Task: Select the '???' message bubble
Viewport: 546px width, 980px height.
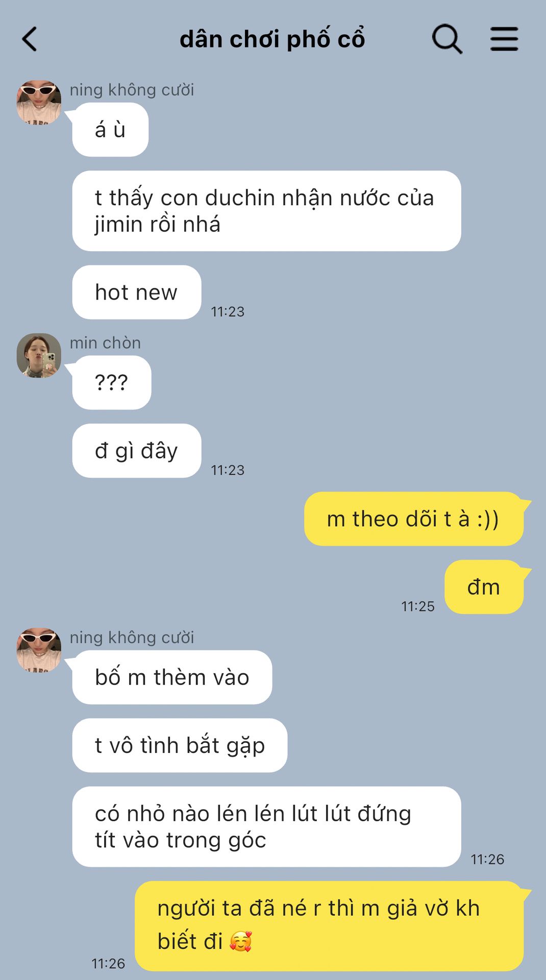Action: (112, 383)
